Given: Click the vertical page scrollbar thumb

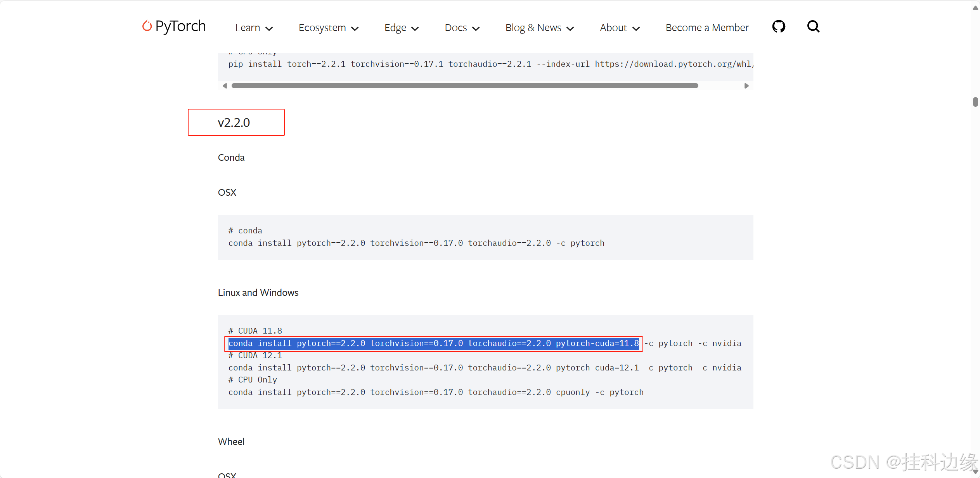Looking at the screenshot, I should click(975, 102).
